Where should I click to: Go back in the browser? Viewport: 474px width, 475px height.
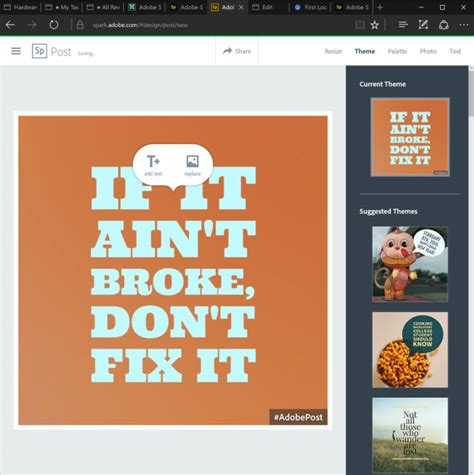pyautogui.click(x=10, y=25)
